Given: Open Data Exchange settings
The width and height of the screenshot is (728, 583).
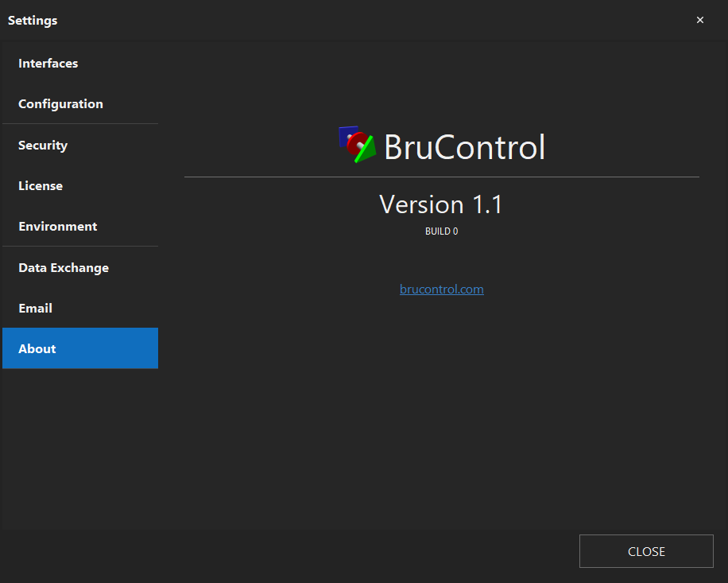Looking at the screenshot, I should [79, 267].
